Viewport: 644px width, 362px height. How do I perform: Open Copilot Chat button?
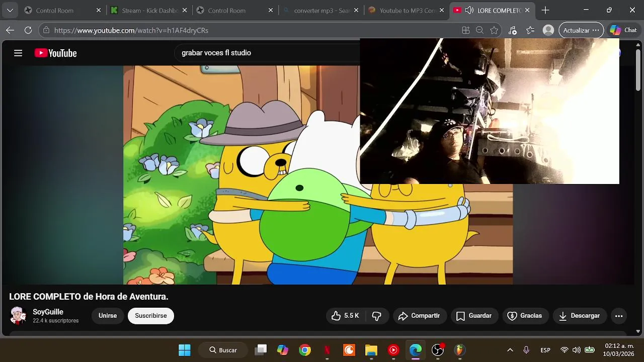624,30
